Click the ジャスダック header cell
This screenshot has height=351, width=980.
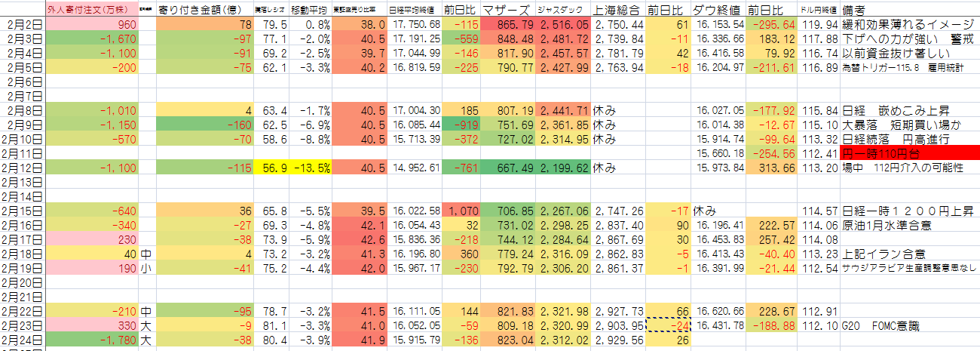(x=562, y=10)
